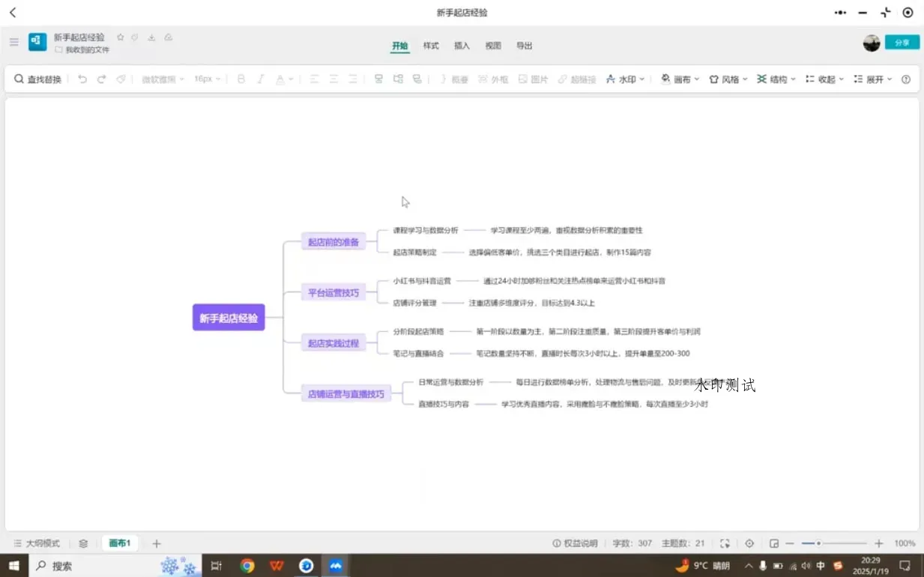924x577 pixels.
Task: Open 查找替换 find and replace
Action: click(x=37, y=79)
